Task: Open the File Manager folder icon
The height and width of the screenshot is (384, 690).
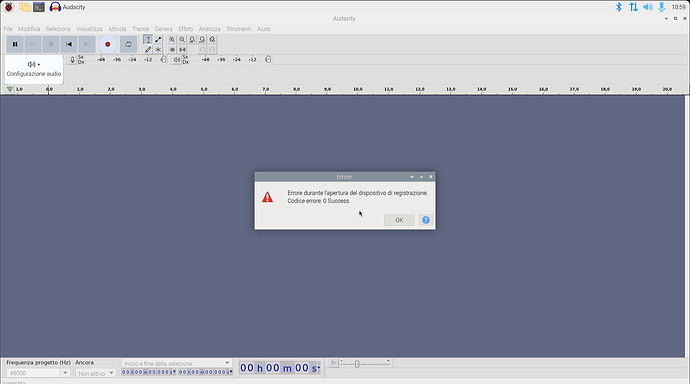Action: tap(25, 7)
